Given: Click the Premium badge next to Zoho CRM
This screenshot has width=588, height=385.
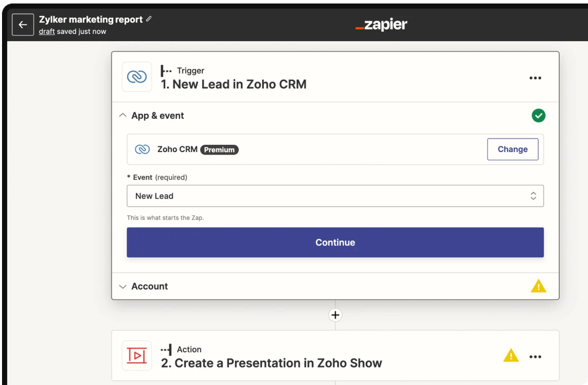Looking at the screenshot, I should click(219, 150).
